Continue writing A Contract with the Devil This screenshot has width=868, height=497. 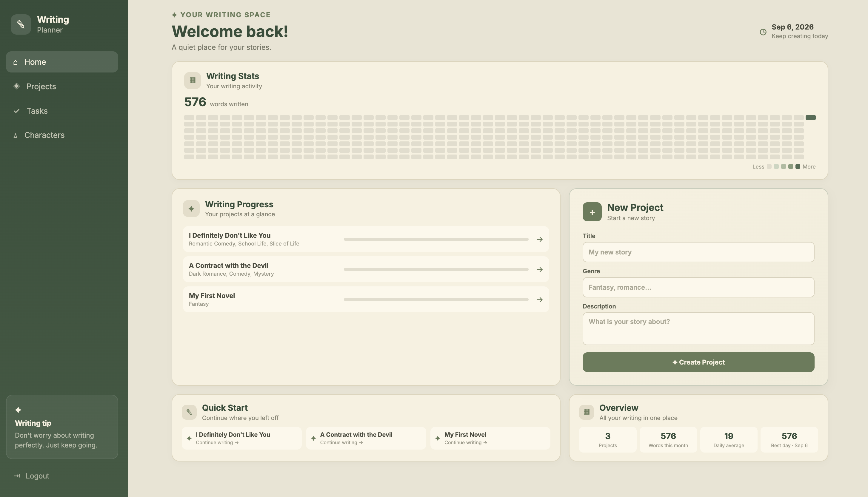pos(366,438)
